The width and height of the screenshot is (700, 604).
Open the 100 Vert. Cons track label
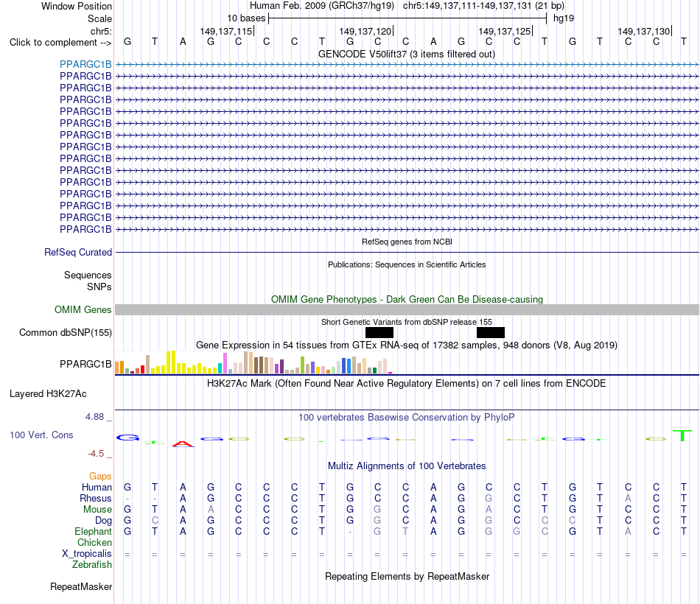pos(41,435)
